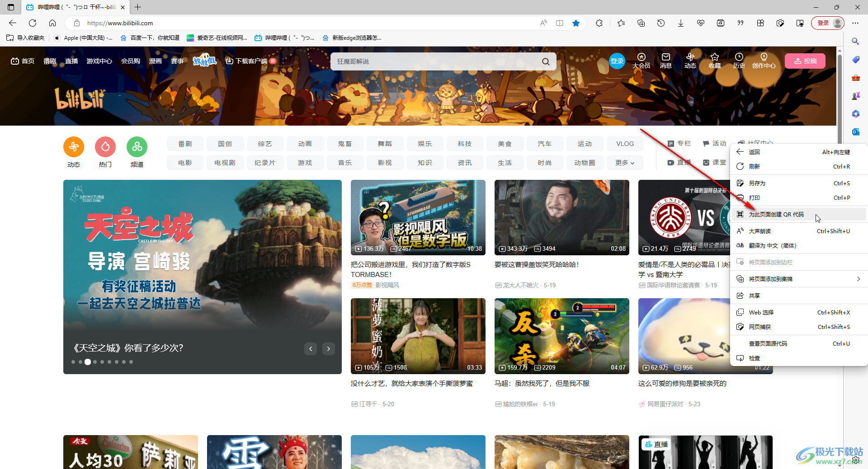Image resolution: width=868 pixels, height=469 pixels.
Task: Click the green 频道 circle icon
Action: pyautogui.click(x=137, y=147)
